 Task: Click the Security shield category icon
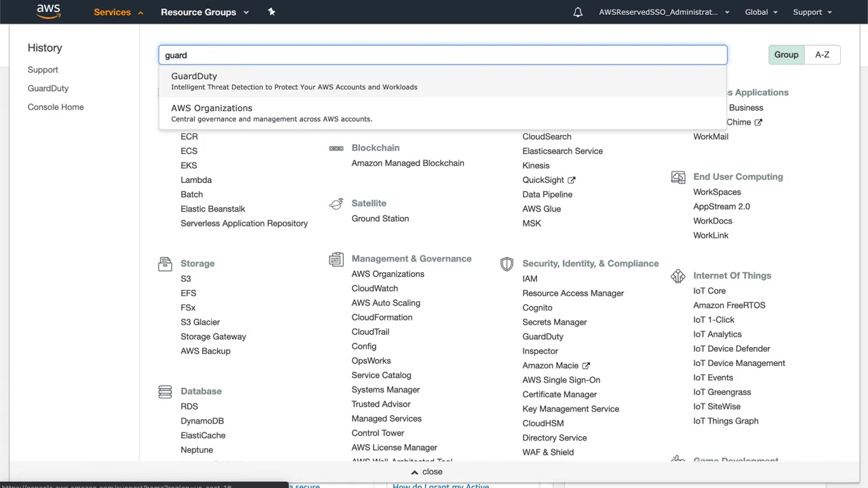coord(507,264)
